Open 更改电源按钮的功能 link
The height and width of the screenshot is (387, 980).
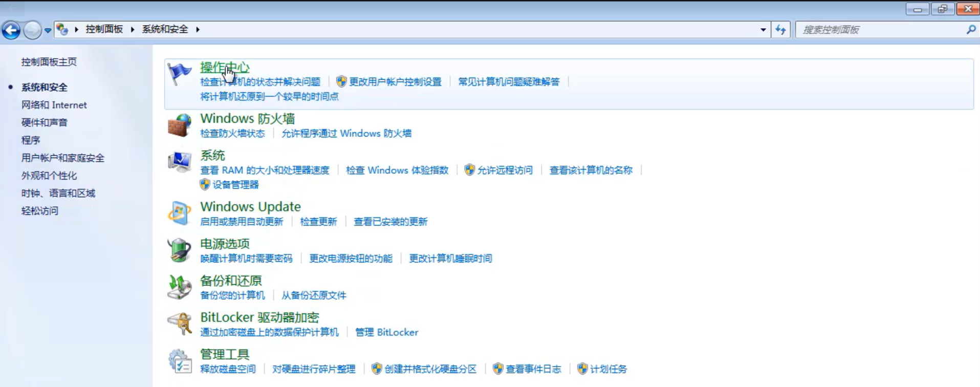(x=351, y=258)
